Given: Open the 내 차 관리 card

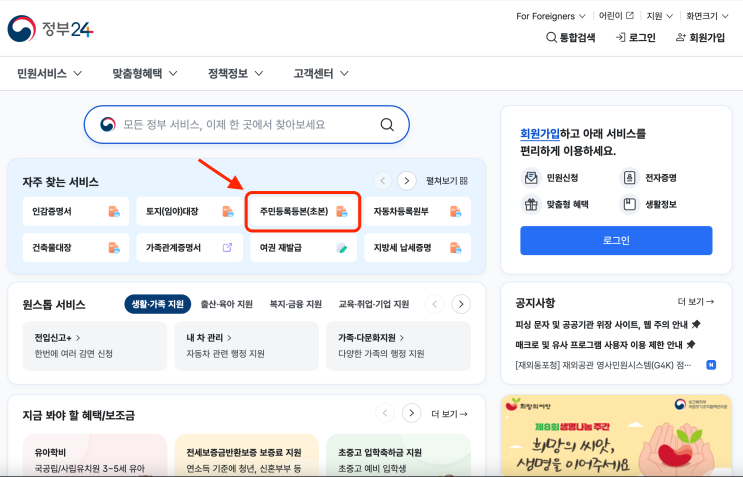Looking at the screenshot, I should (246, 346).
